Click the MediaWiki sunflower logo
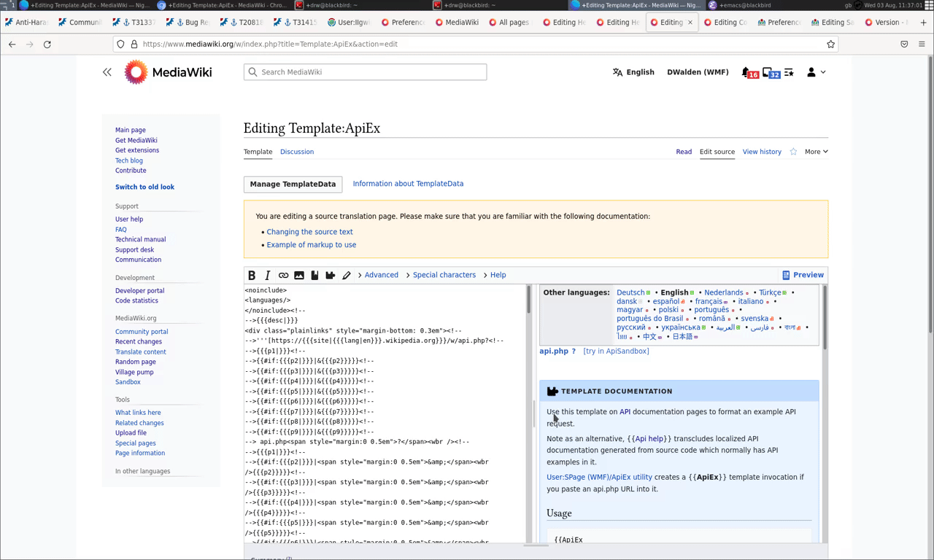The width and height of the screenshot is (934, 560). (136, 72)
